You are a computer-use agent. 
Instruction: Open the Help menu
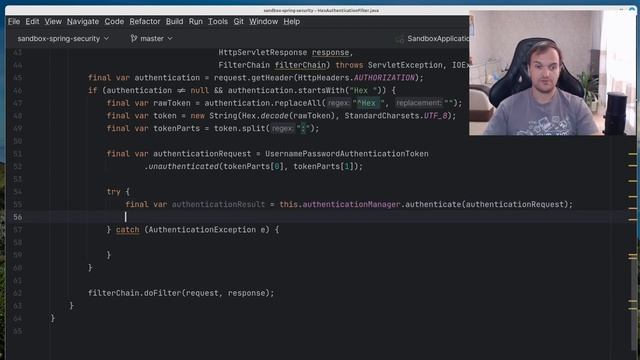(291, 22)
